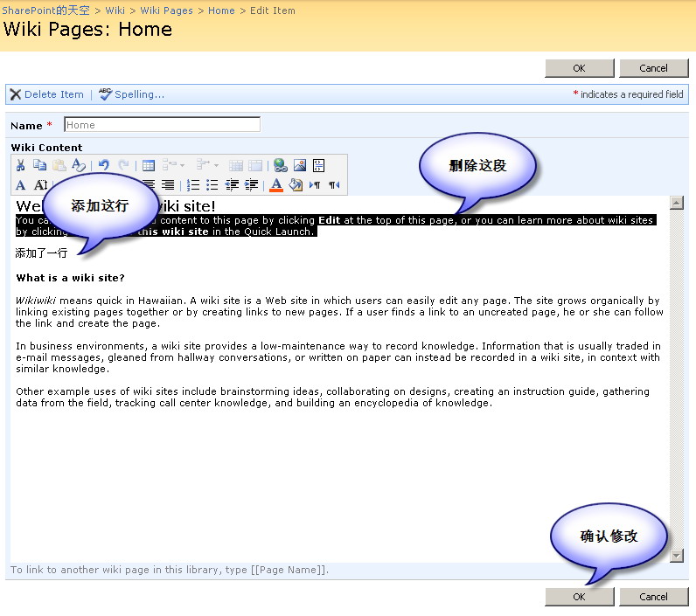Screen dimensions: 696x616
Task: Click the top OK button
Action: (579, 68)
